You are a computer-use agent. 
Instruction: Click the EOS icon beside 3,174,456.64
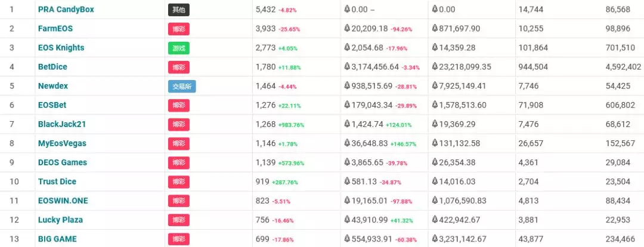[x=347, y=67]
